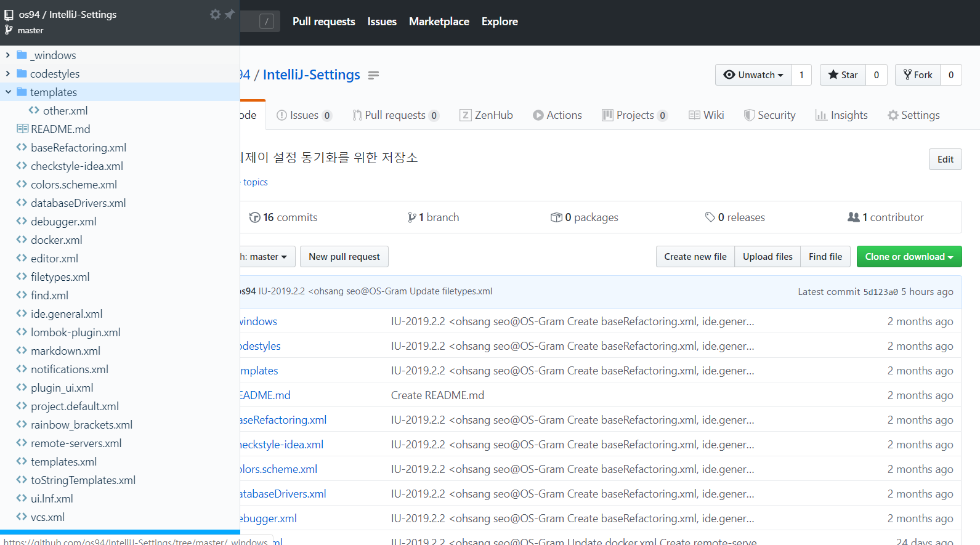Open colors.scheme.xml in sidebar
The height and width of the screenshot is (545, 980).
coord(74,184)
